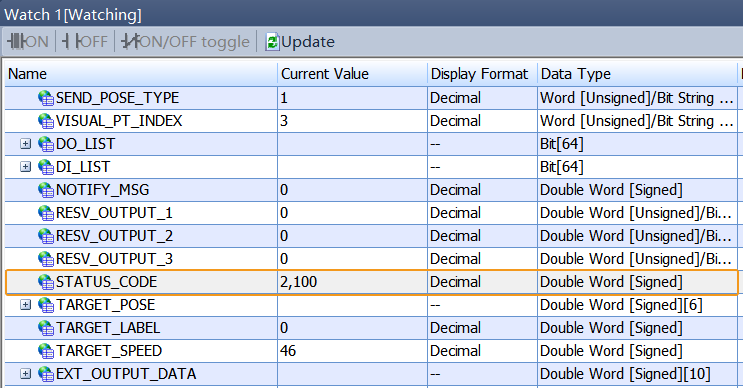743x388 pixels.
Task: Select the STATUS_CODE current value cell 2,100
Action: pyautogui.click(x=353, y=282)
